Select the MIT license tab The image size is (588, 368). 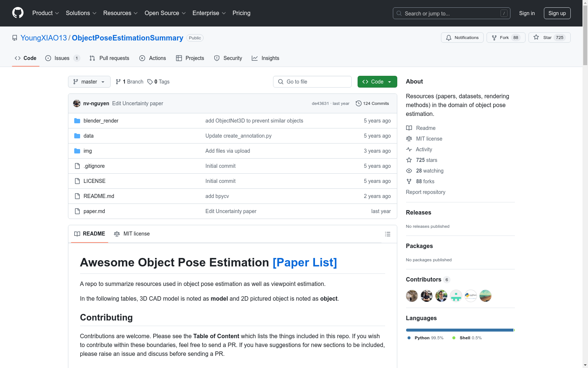pyautogui.click(x=132, y=234)
